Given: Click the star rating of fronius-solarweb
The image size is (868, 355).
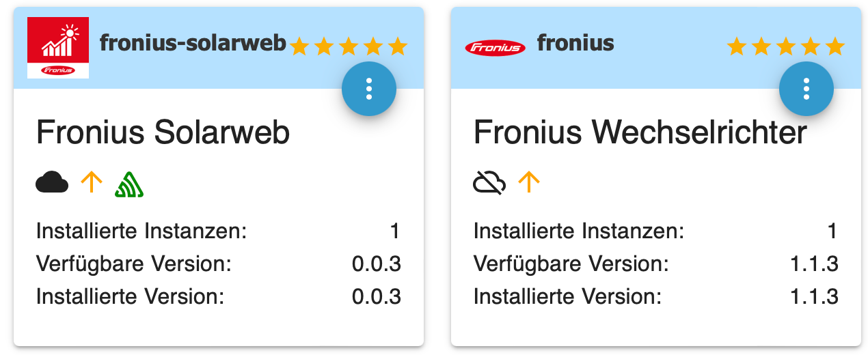Looking at the screenshot, I should pos(349,46).
